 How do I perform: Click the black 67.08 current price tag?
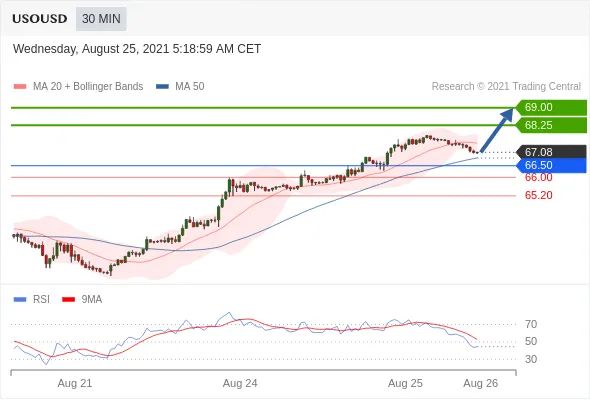click(x=552, y=152)
